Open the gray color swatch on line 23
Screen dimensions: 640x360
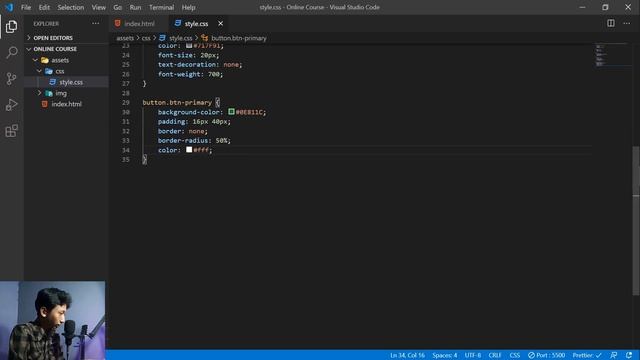point(189,46)
